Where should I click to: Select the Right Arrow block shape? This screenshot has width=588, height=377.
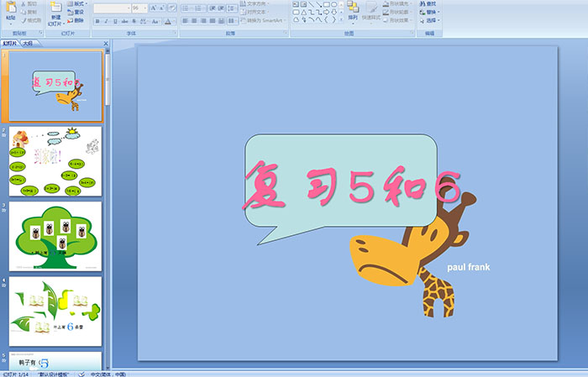point(326,13)
